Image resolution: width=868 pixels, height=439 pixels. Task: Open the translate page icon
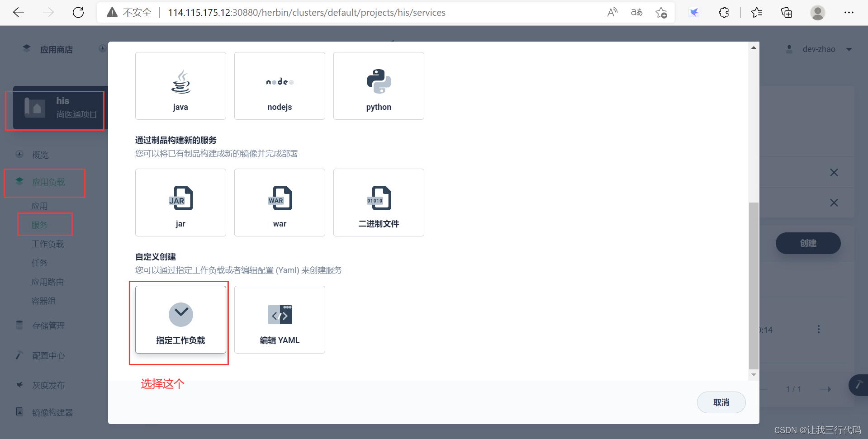[637, 13]
